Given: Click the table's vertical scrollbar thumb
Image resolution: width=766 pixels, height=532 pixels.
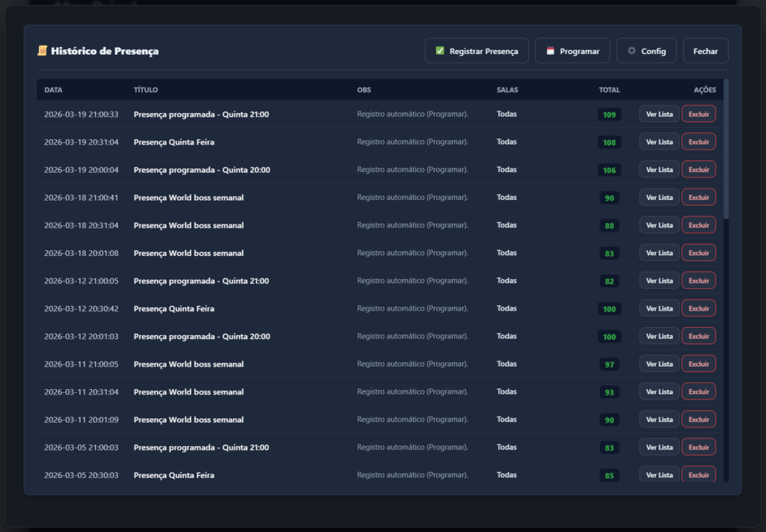Looking at the screenshot, I should 726,150.
